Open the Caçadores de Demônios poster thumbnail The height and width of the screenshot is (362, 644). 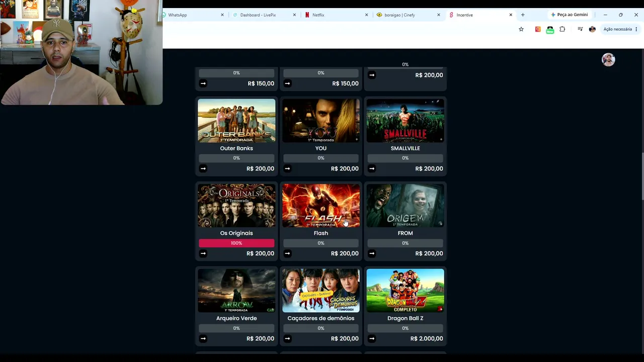(321, 291)
